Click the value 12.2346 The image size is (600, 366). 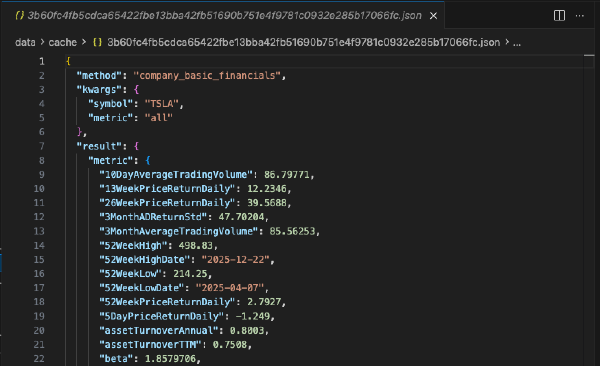[x=267, y=188]
